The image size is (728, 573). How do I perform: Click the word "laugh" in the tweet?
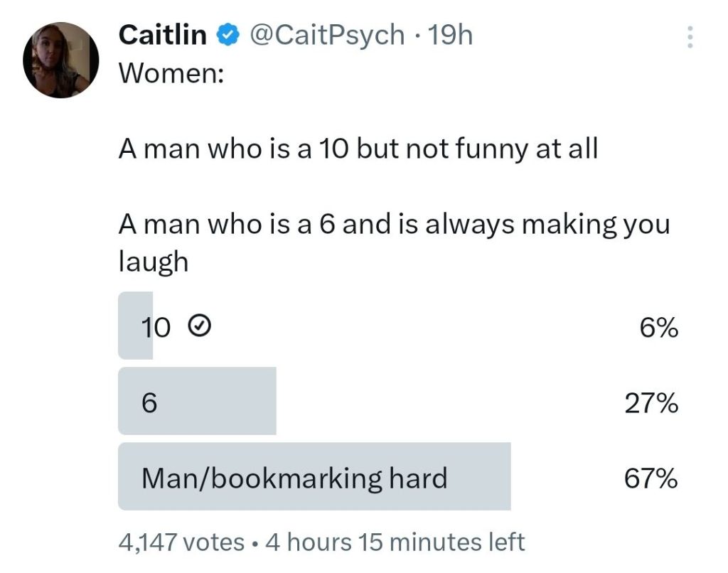[153, 262]
